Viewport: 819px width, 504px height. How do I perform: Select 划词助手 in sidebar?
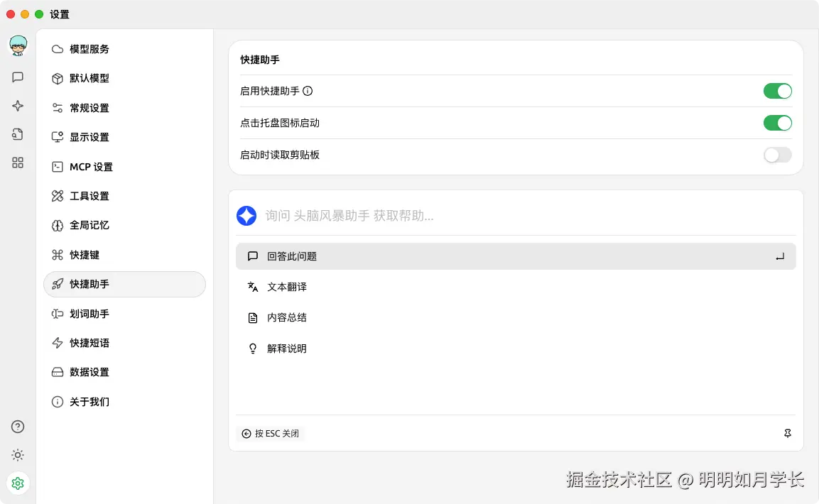(124, 314)
